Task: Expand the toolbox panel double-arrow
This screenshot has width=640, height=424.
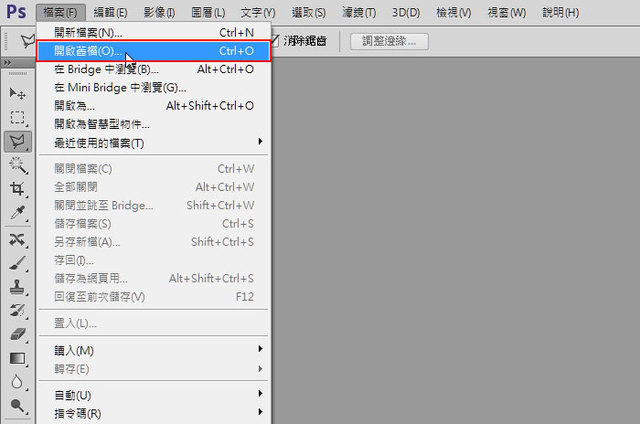Action: [7, 62]
